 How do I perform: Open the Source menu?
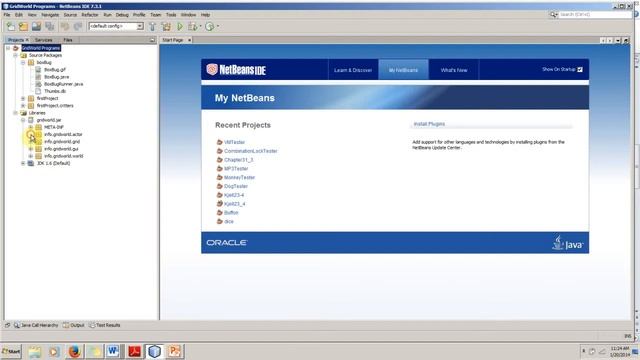[70, 15]
